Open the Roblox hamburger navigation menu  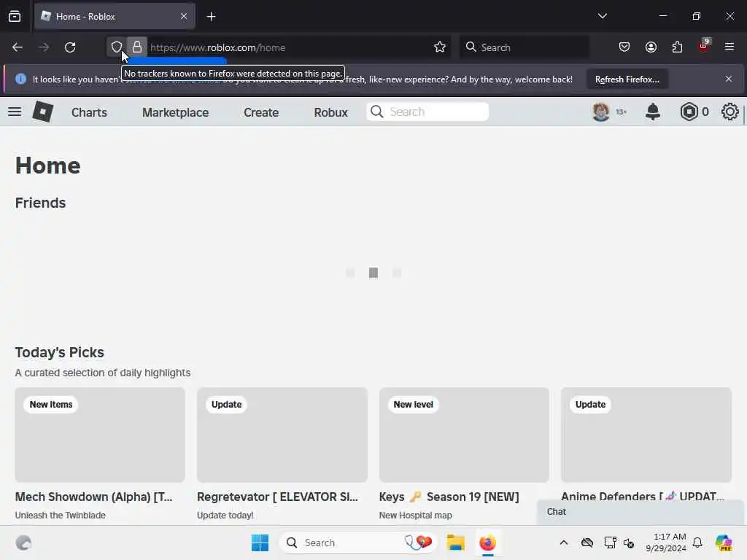click(15, 112)
